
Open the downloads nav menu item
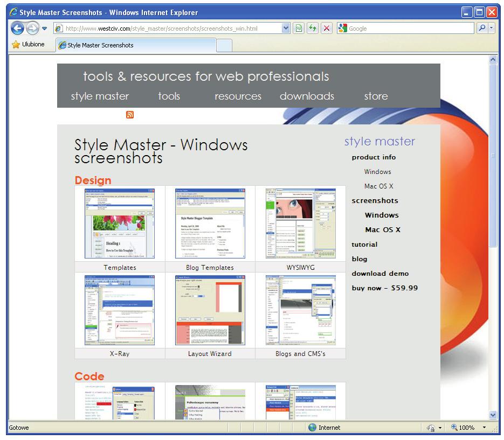coord(307,96)
